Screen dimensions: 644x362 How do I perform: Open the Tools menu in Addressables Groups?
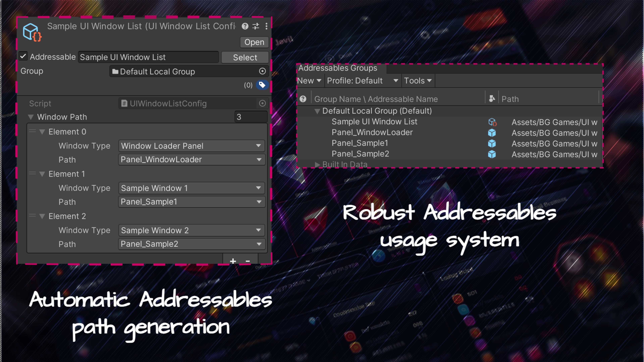[418, 81]
